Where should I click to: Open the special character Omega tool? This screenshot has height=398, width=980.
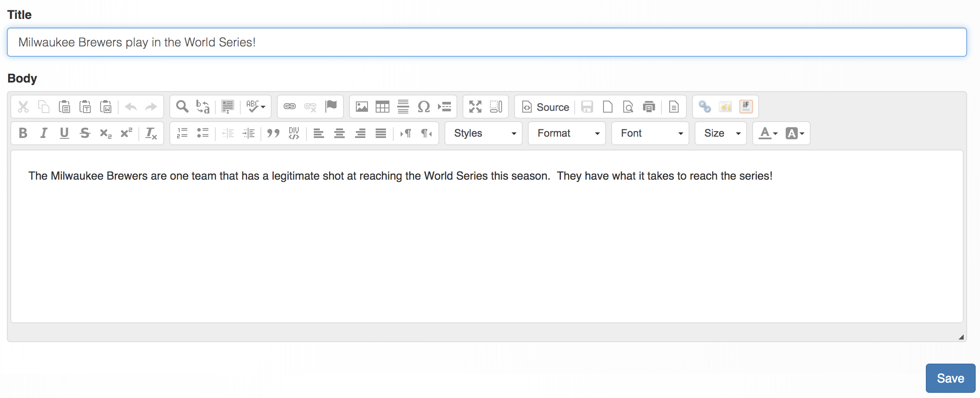tap(424, 107)
